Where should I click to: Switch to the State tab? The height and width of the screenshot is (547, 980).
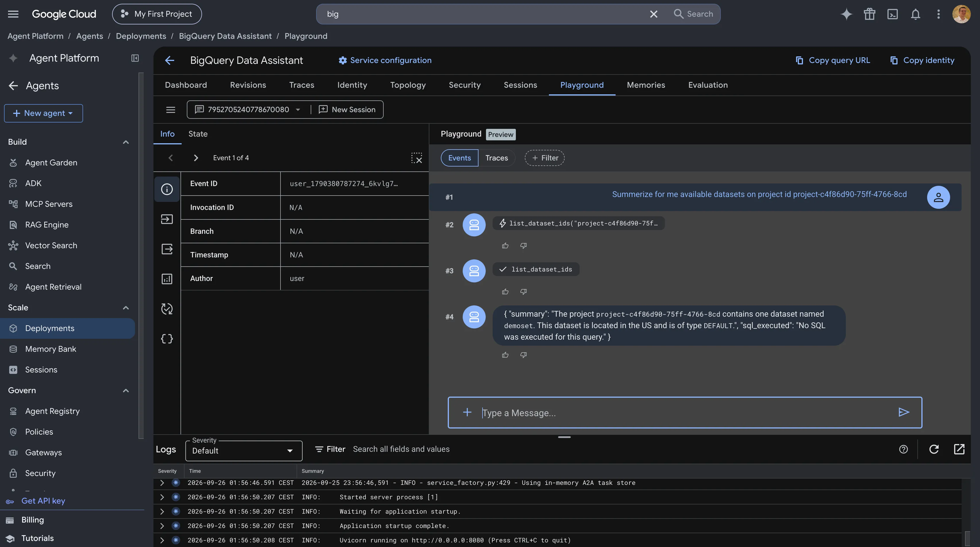point(198,134)
